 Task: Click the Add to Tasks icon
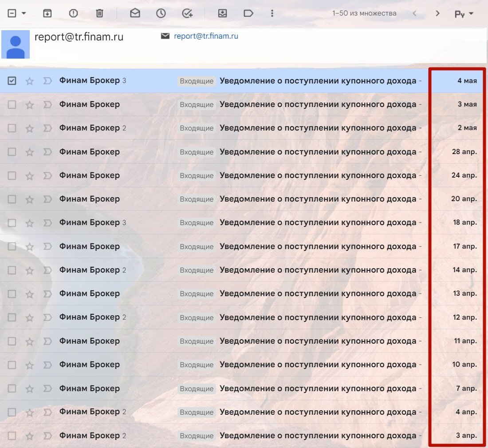click(x=187, y=13)
